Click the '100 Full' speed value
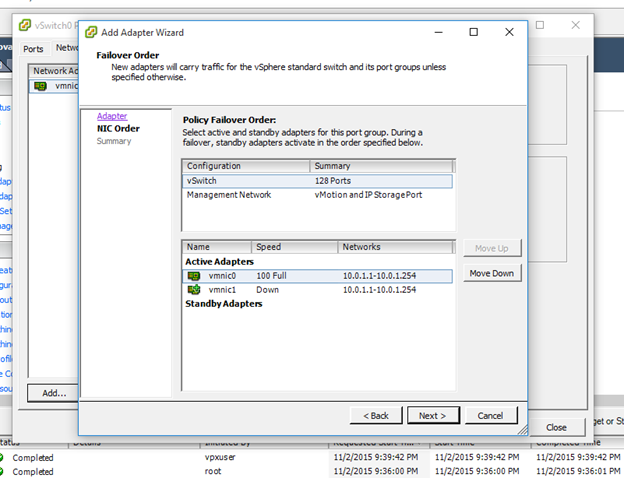Screen dimensions: 624x478 (x=271, y=276)
